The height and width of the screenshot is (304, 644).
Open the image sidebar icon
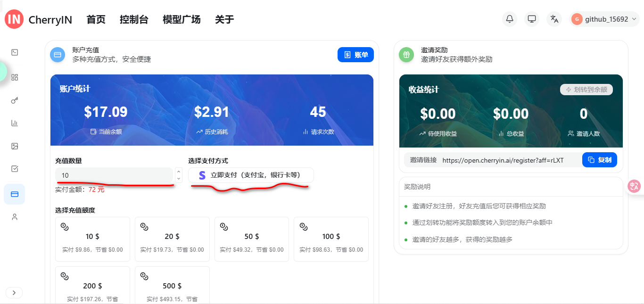(15, 146)
